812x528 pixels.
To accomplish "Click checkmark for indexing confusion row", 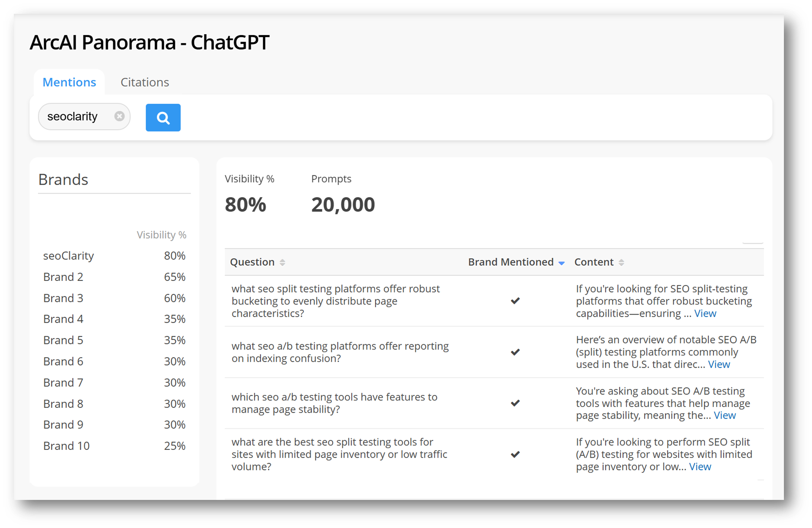I will pyautogui.click(x=515, y=352).
